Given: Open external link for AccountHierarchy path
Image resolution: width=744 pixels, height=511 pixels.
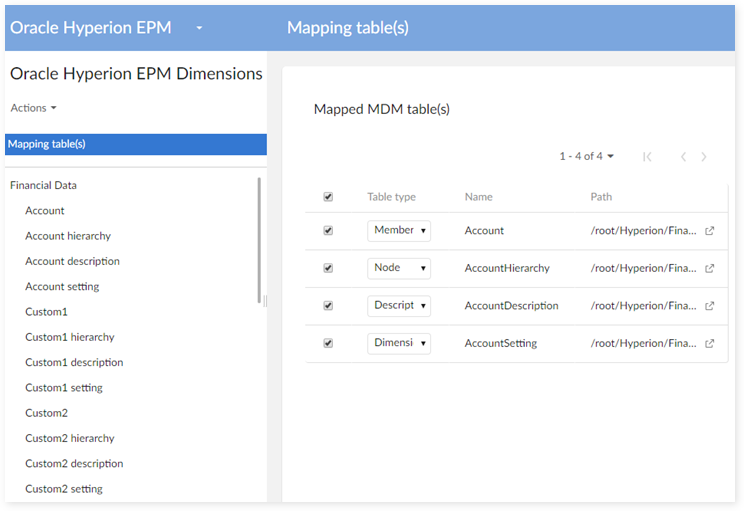Looking at the screenshot, I should [x=710, y=268].
